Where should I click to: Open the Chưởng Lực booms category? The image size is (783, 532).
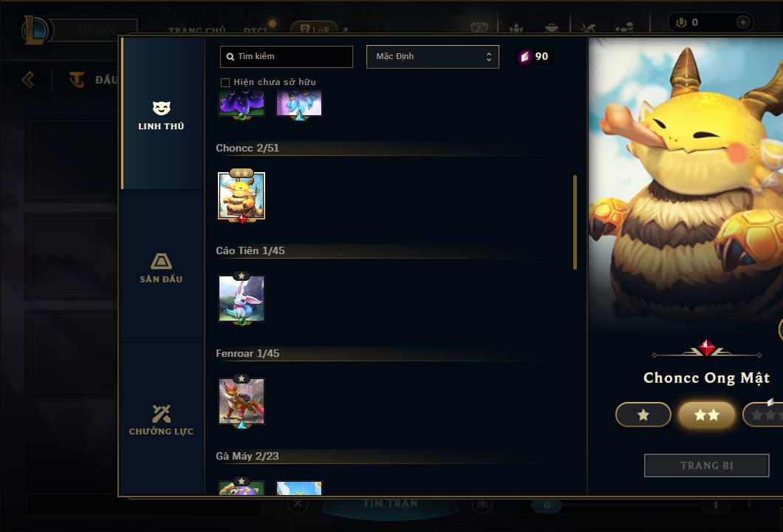point(161,414)
